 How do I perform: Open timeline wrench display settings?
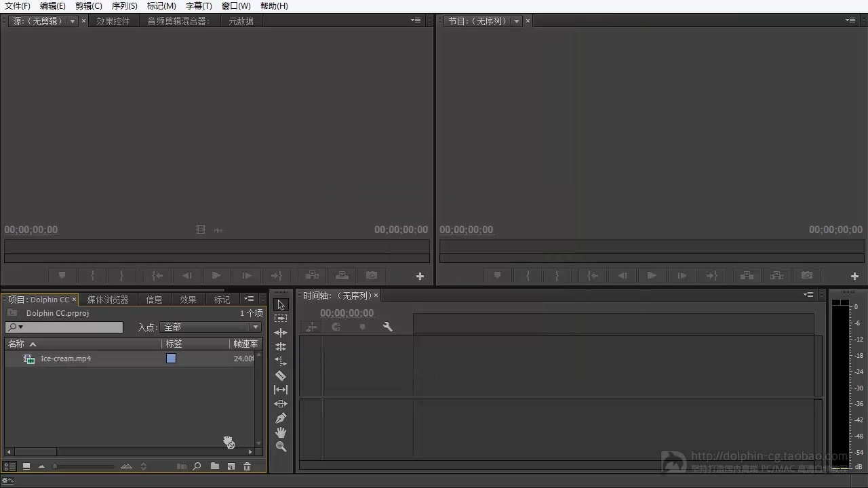click(x=388, y=327)
